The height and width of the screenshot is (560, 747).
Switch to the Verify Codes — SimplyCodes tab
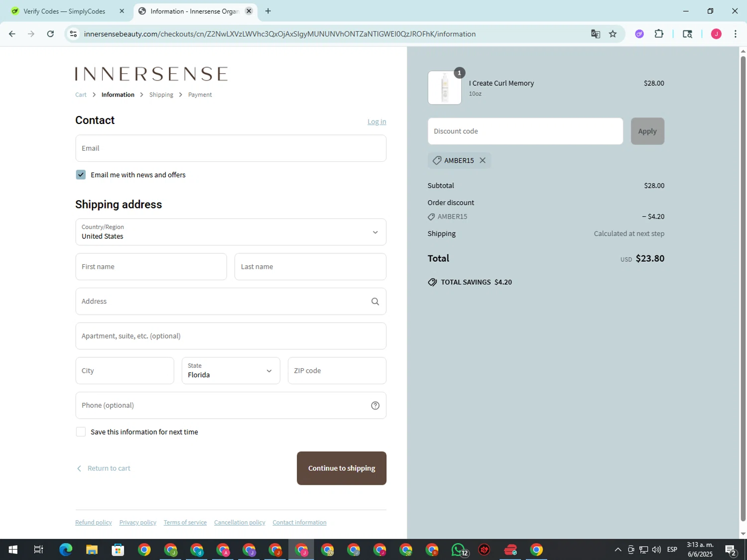click(x=64, y=11)
